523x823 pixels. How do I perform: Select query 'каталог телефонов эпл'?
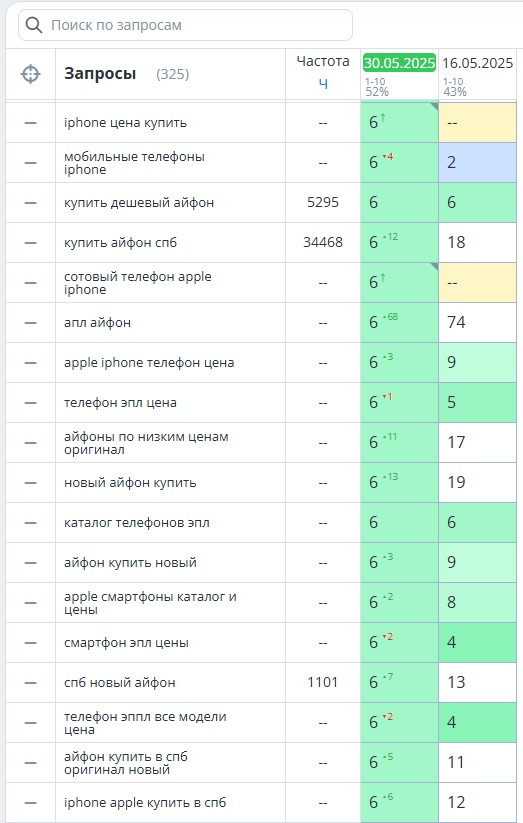pyautogui.click(x=137, y=523)
